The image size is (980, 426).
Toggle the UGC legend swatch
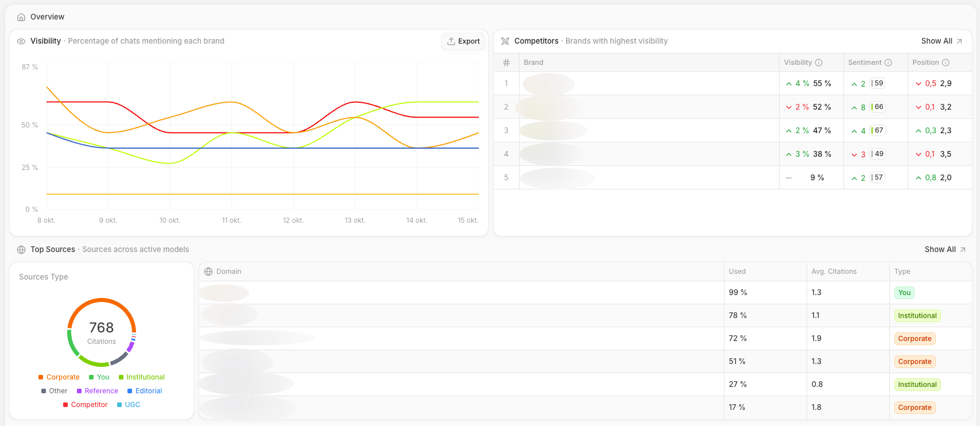[x=119, y=405]
